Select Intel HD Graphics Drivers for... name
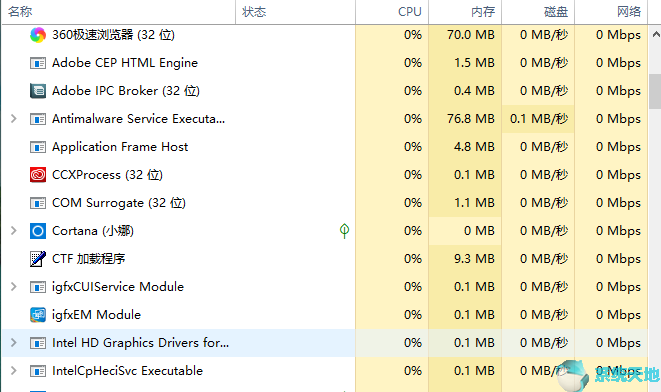The height and width of the screenshot is (392, 661). [140, 343]
